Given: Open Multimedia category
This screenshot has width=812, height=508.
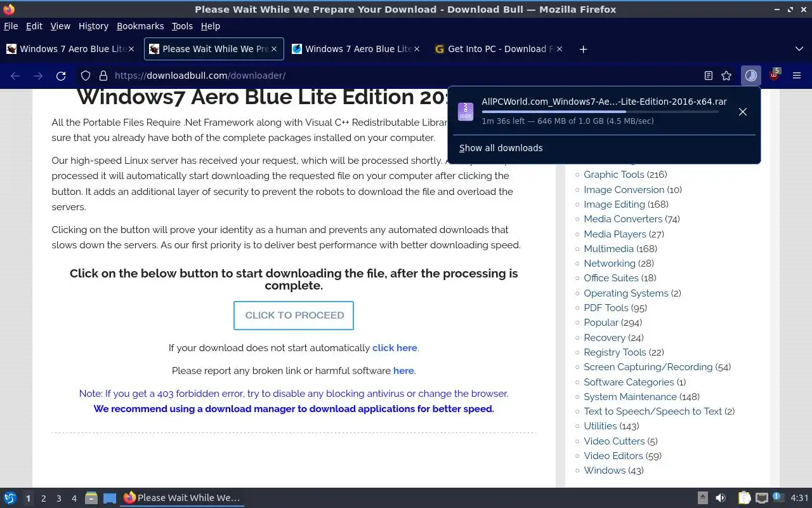Looking at the screenshot, I should tap(608, 249).
